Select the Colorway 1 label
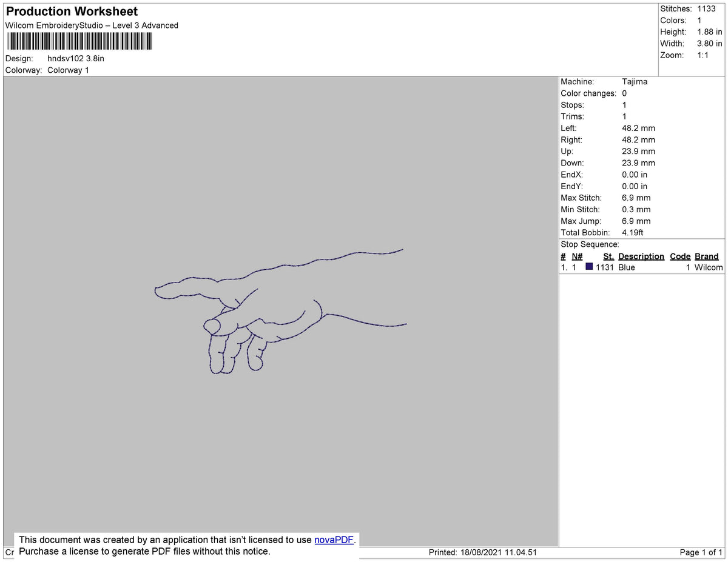The width and height of the screenshot is (728, 562). coord(68,70)
